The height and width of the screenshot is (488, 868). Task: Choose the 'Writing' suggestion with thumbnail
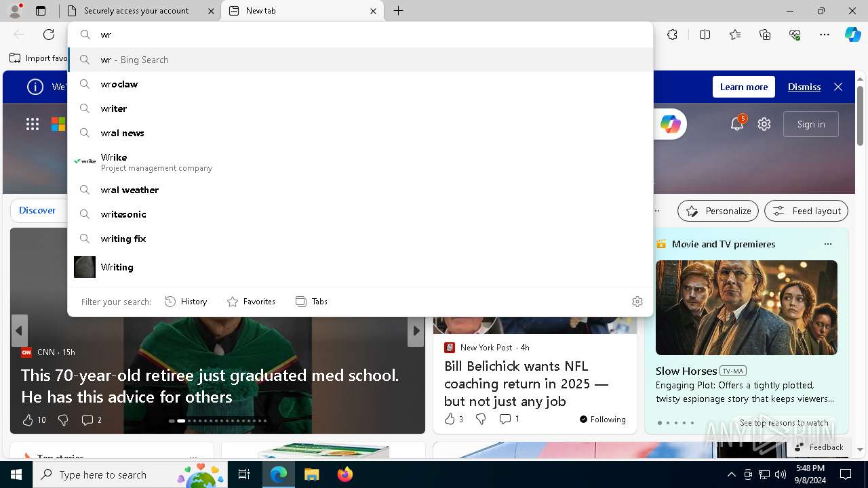pyautogui.click(x=360, y=267)
